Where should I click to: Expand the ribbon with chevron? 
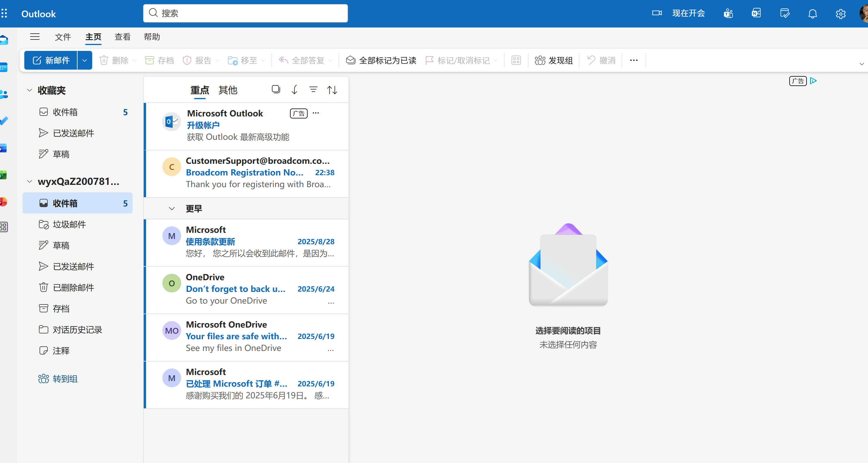pos(862,64)
